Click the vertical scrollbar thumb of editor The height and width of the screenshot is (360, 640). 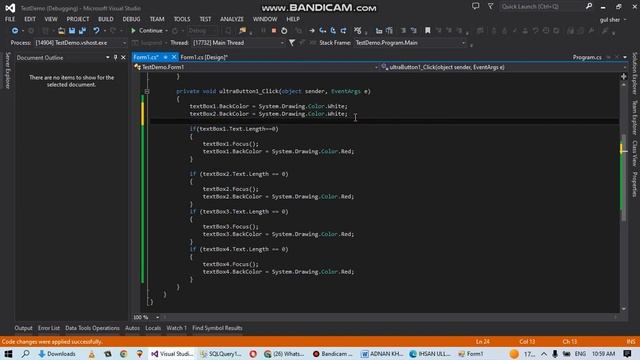(x=623, y=178)
